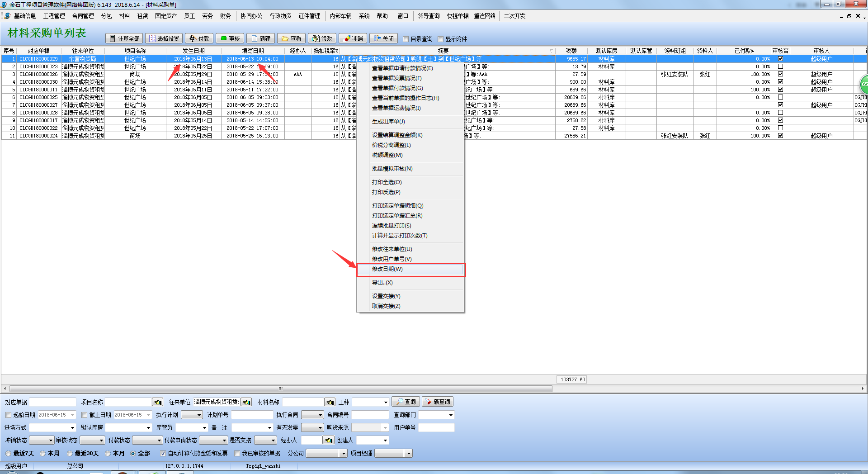Screen dimensions: 868x474
Task: Select the 最近7天 radio button
Action: 8,453
